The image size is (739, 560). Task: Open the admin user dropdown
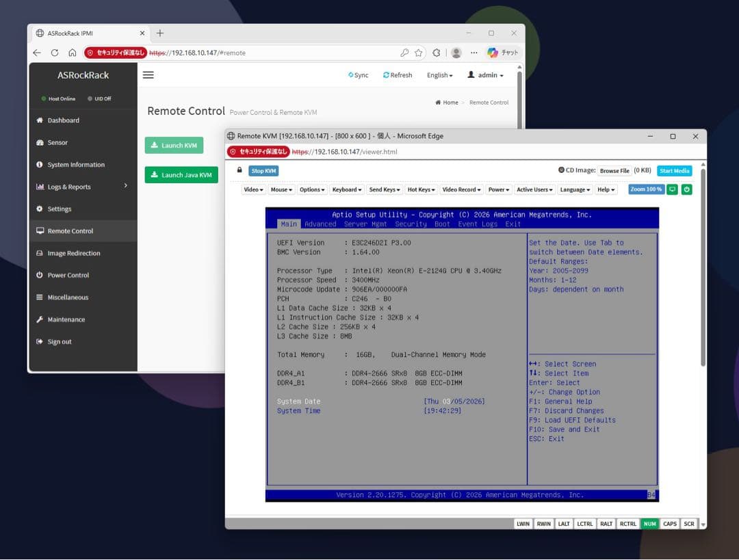click(485, 75)
